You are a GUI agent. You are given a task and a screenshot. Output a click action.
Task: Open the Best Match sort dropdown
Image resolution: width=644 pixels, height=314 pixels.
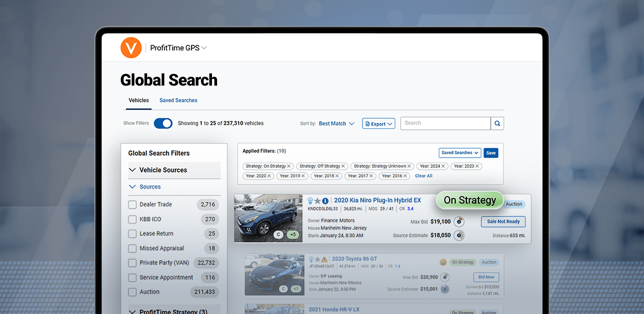click(x=336, y=124)
